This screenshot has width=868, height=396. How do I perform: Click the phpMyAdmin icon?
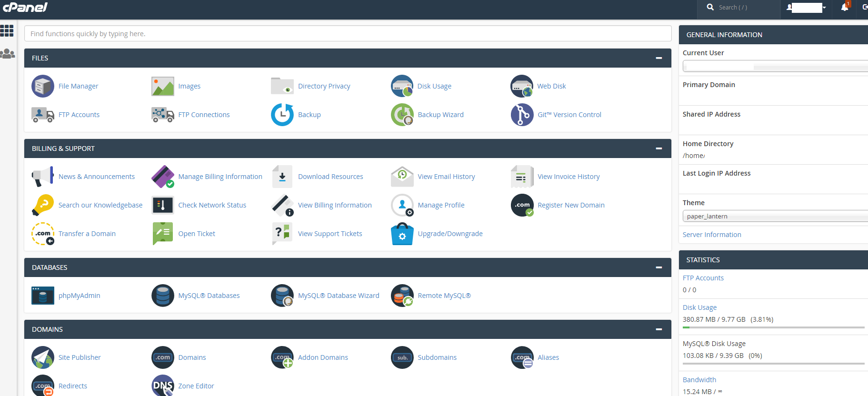coord(43,296)
